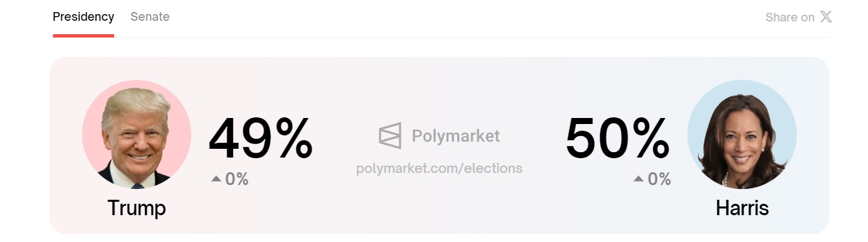Viewport: 868px width, 242px height.
Task: Click the Share on X link
Action: click(x=799, y=17)
